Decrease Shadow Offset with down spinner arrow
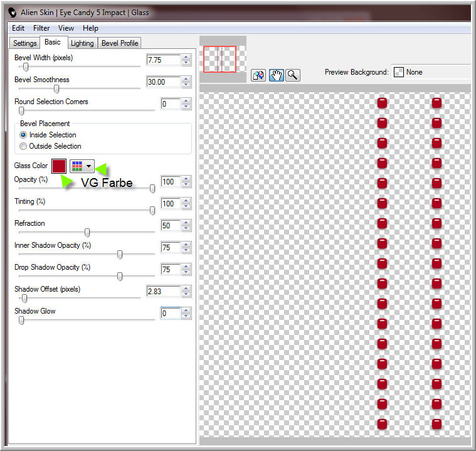Image resolution: width=476 pixels, height=451 pixels. point(186,294)
